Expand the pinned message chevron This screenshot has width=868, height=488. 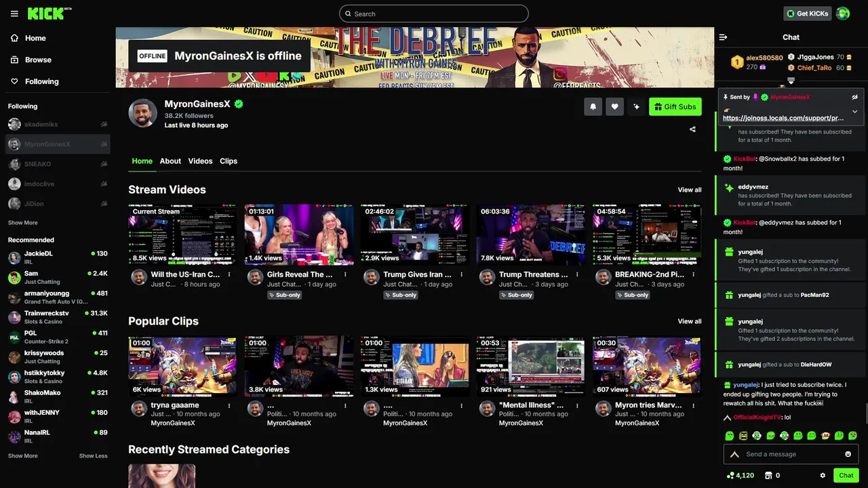[x=855, y=111]
